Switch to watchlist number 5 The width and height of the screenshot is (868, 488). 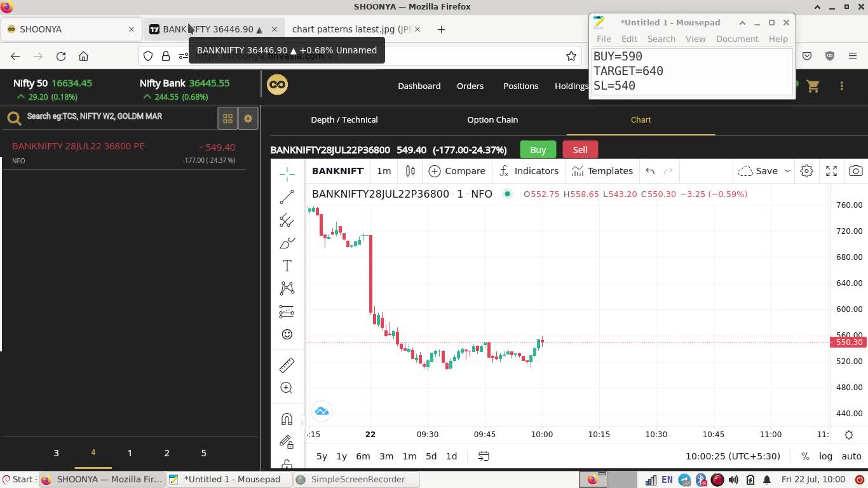click(x=203, y=453)
